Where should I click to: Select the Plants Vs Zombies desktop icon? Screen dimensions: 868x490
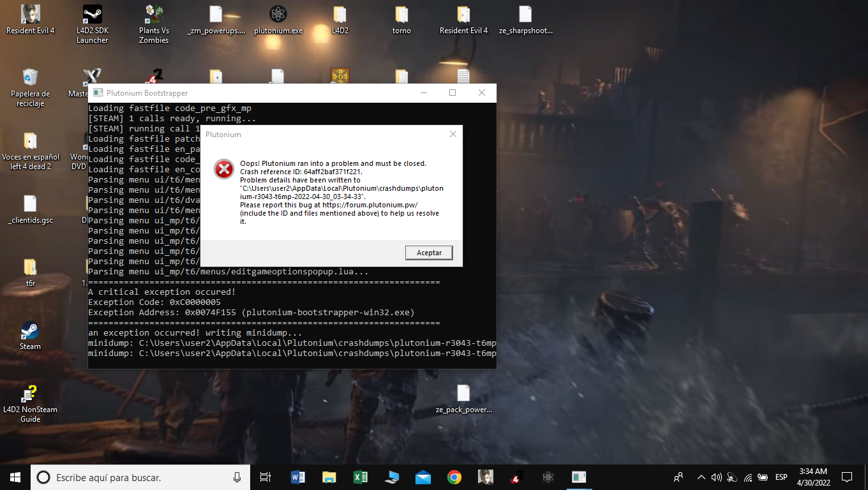click(x=154, y=24)
